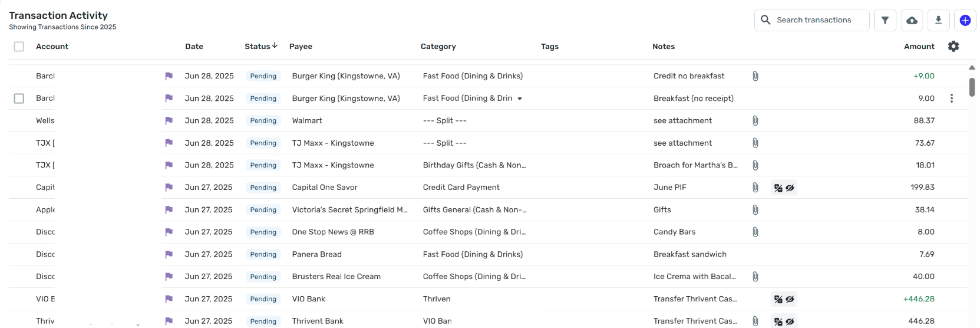Open the Victoria's Secret Springfield payee
980x328 pixels.
click(349, 209)
